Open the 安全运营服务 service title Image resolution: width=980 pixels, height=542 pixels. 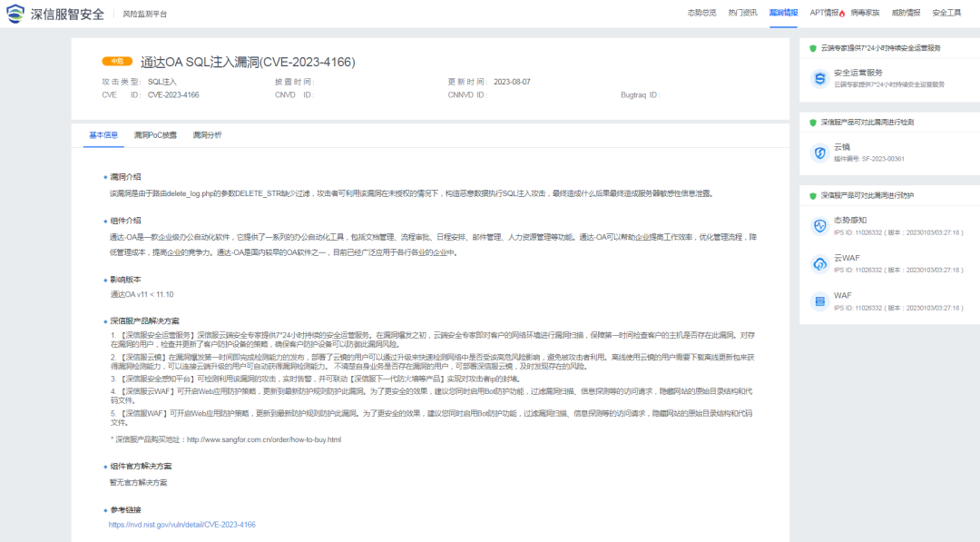pyautogui.click(x=858, y=74)
